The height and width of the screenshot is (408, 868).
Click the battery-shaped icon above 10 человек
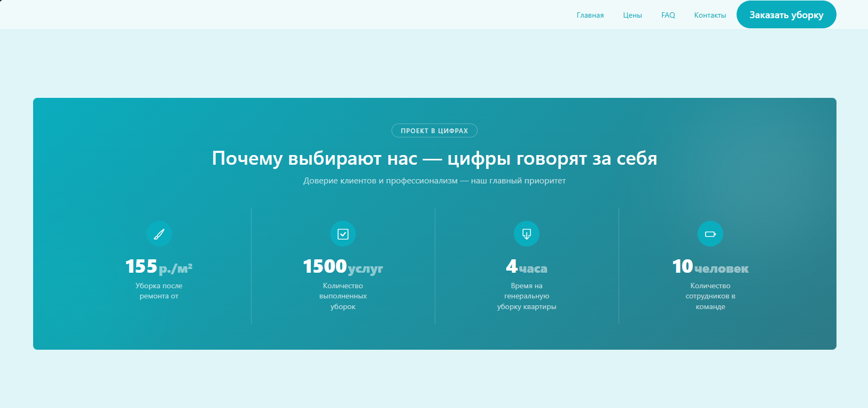pyautogui.click(x=710, y=234)
